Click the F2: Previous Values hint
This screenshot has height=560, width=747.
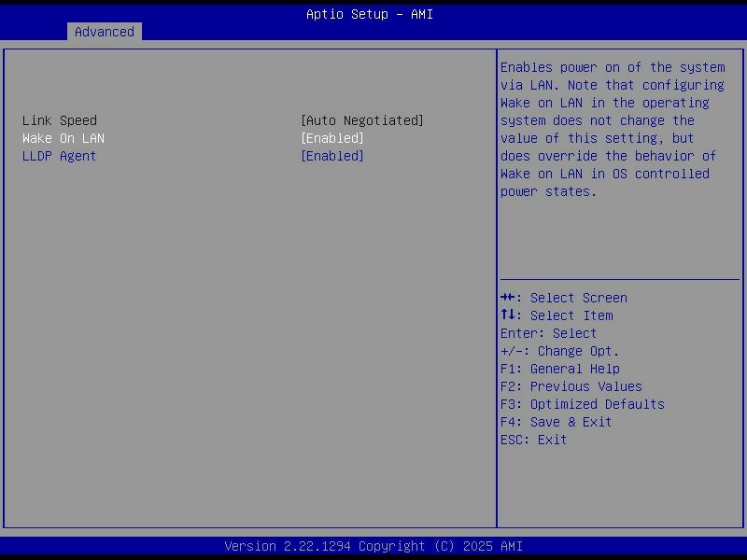point(571,386)
